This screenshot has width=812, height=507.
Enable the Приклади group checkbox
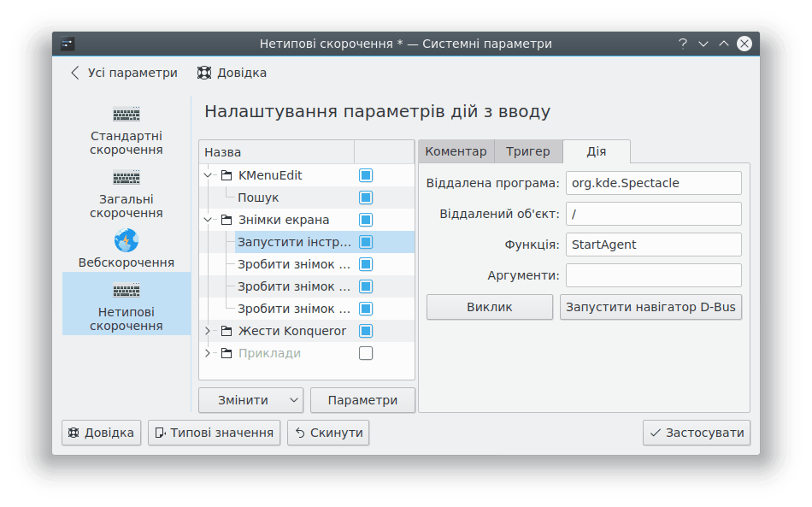(366, 353)
